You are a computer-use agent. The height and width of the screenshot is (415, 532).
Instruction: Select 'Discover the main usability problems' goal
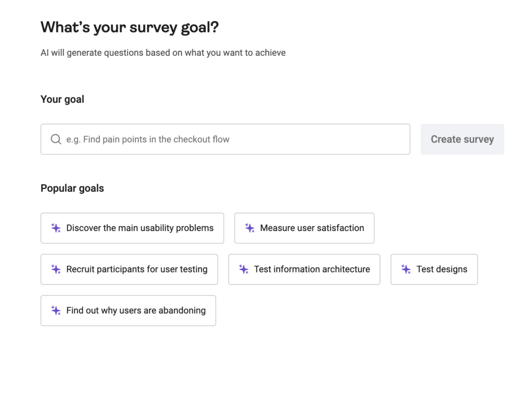coord(140,228)
